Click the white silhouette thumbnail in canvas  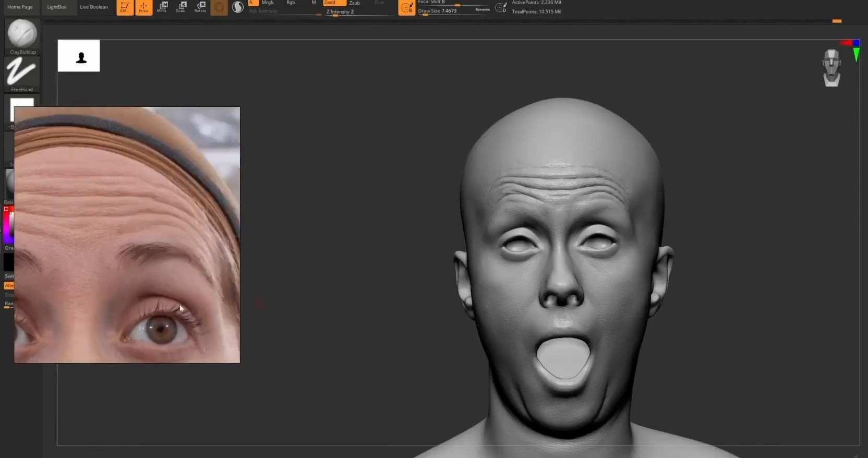click(79, 56)
